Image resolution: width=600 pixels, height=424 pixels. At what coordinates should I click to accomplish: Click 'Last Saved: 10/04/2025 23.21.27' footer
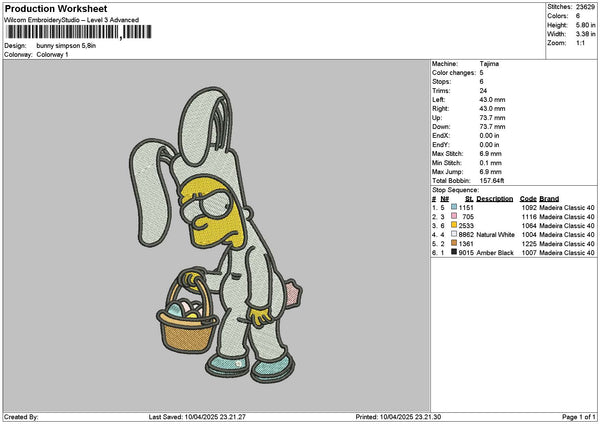tap(197, 417)
